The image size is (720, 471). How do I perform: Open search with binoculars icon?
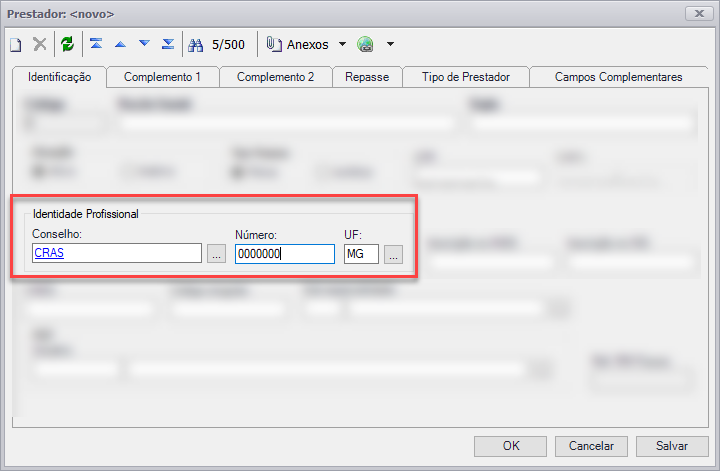pyautogui.click(x=196, y=45)
